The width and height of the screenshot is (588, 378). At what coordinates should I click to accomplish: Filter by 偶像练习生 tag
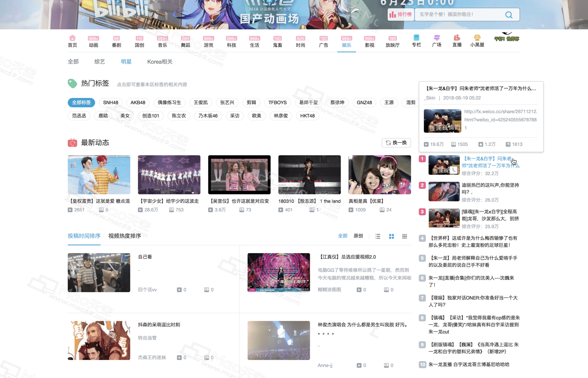click(x=169, y=103)
